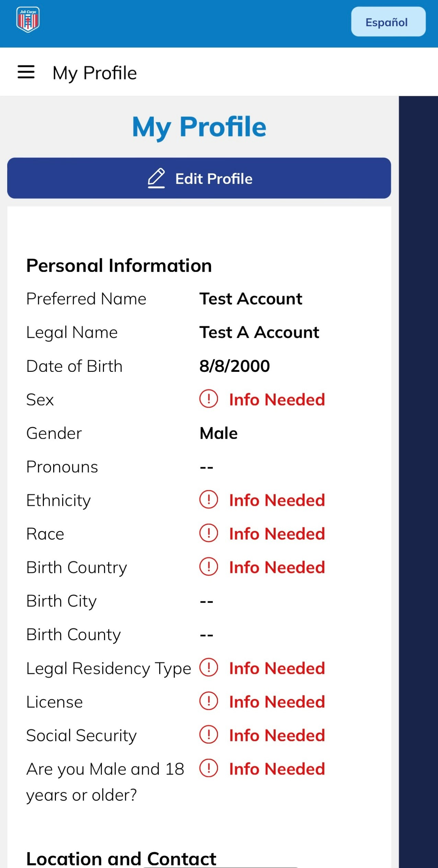
Task: Select the Personal Information section heading
Action: pos(118,265)
